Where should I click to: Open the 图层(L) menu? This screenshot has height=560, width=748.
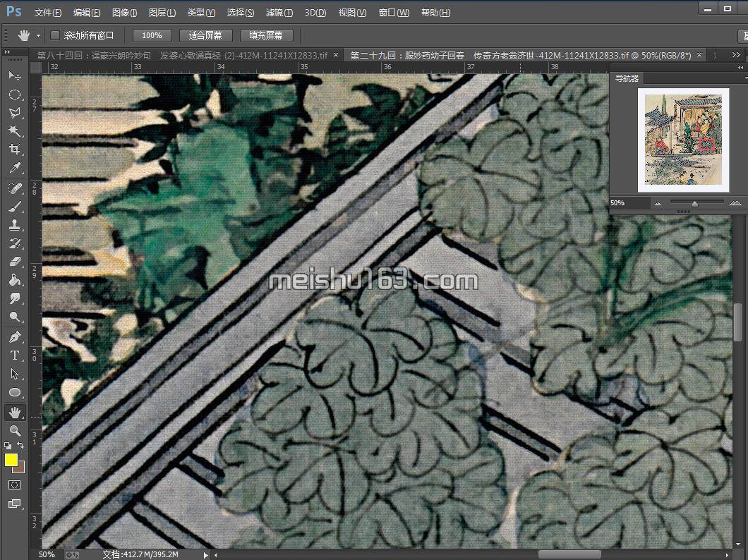point(162,13)
